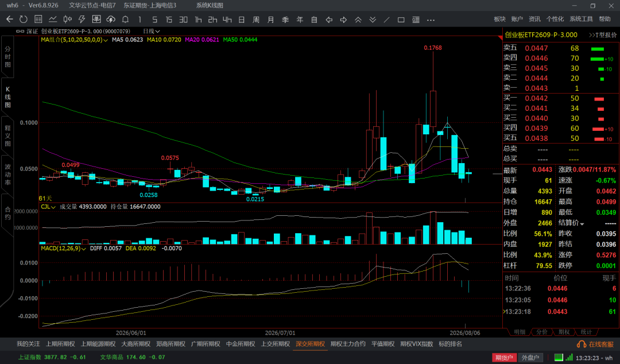Switch to 分时图 side tab
620x364 pixels.
click(7, 57)
